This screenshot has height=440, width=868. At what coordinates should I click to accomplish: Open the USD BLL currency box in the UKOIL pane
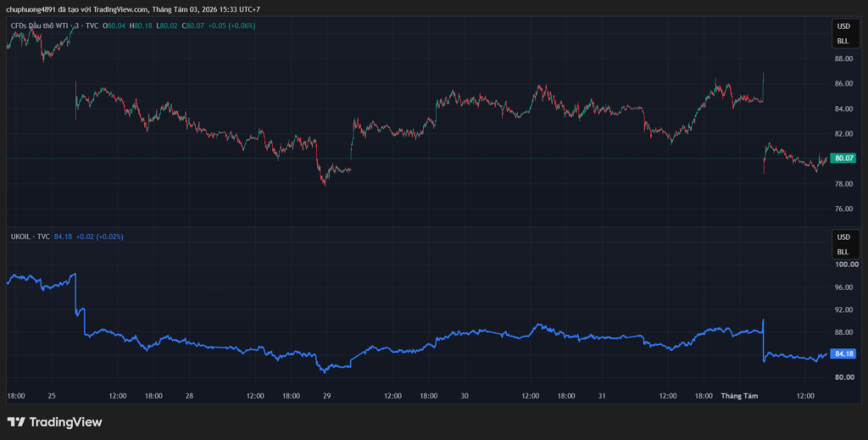[x=846, y=244]
